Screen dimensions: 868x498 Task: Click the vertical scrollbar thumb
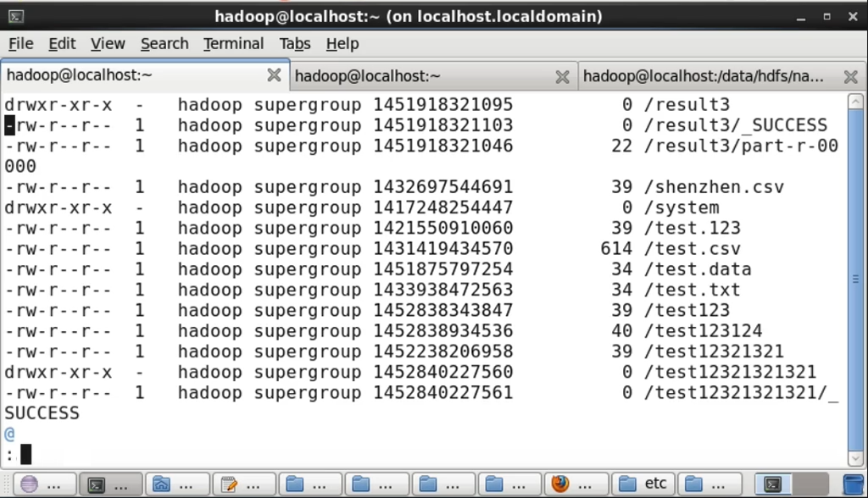(855, 279)
